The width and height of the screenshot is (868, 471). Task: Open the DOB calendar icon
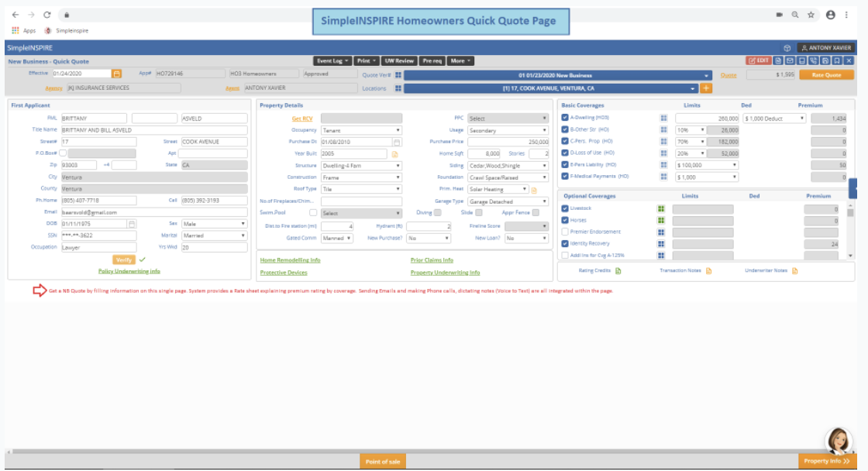pyautogui.click(x=132, y=224)
